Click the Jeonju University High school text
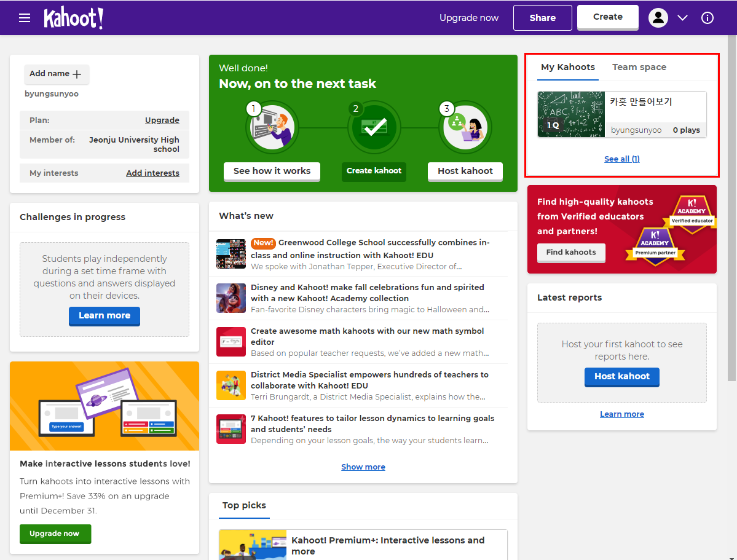The width and height of the screenshot is (737, 560). pyautogui.click(x=135, y=144)
